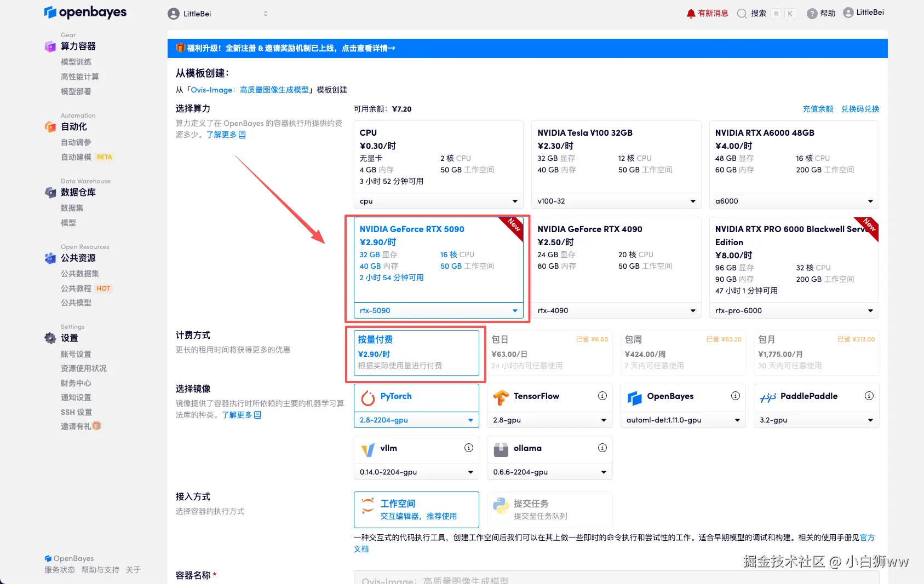
Task: Click the info icon on vllm card
Action: click(x=469, y=448)
